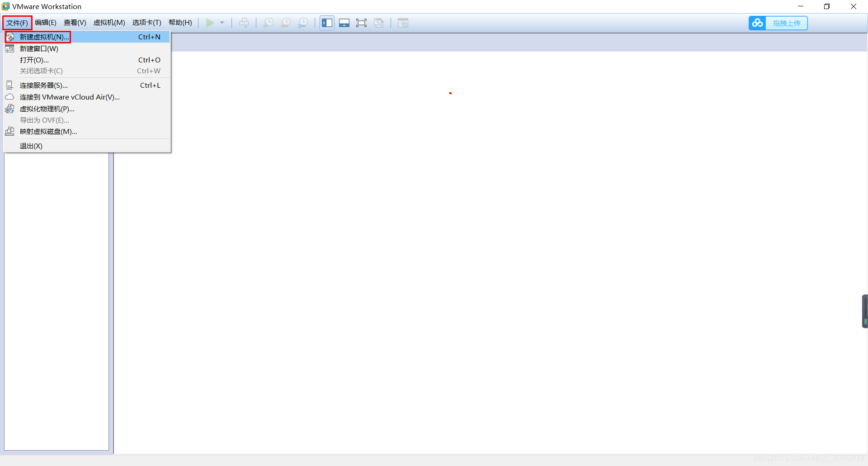
Task: Click the green power on play button
Action: point(210,23)
